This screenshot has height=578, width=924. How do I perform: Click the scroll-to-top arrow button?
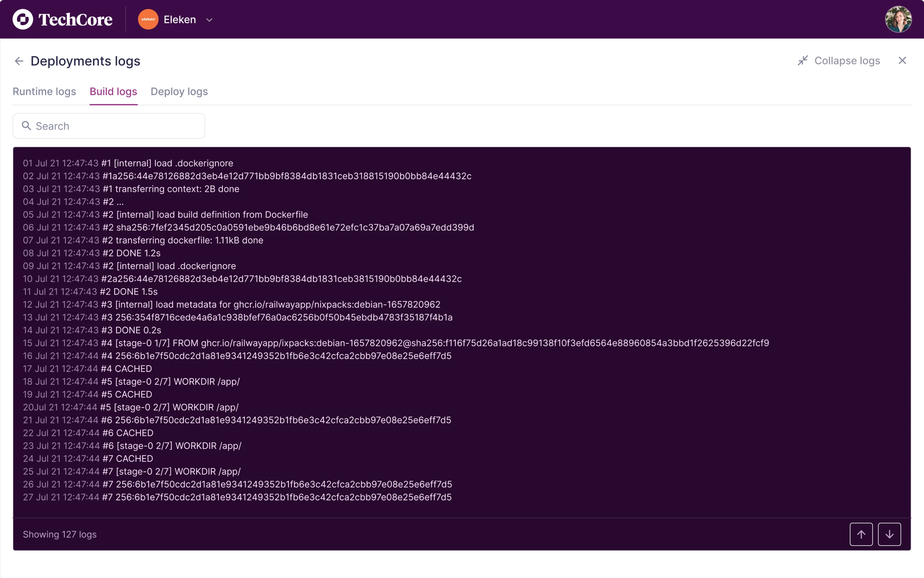pos(861,534)
